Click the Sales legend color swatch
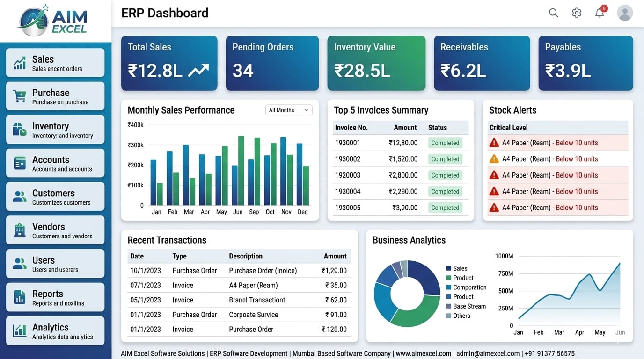Screen dimensions: 644x359 coord(449,268)
